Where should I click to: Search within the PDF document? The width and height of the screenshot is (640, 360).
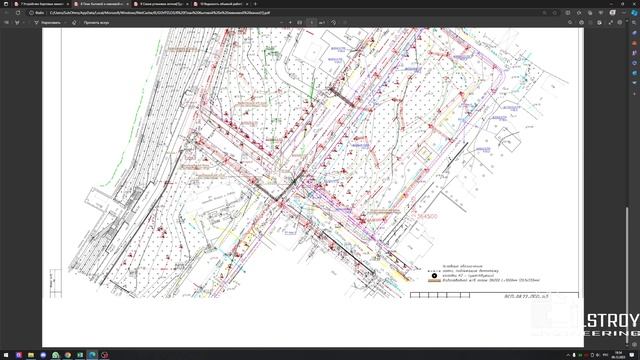(x=570, y=22)
